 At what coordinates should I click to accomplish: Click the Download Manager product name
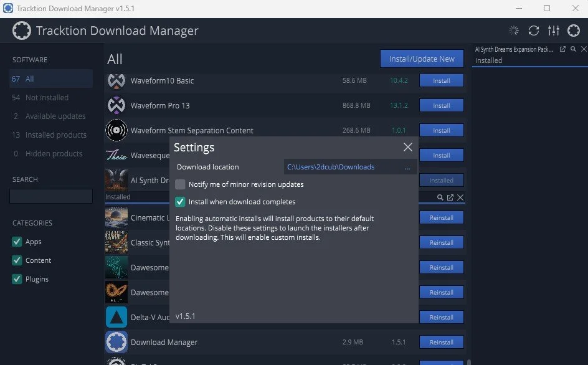pos(164,342)
